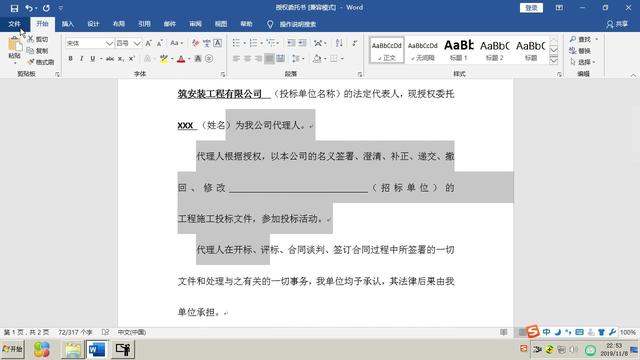The image size is (640, 360).
Task: Click the 查找 find button
Action: point(581,39)
